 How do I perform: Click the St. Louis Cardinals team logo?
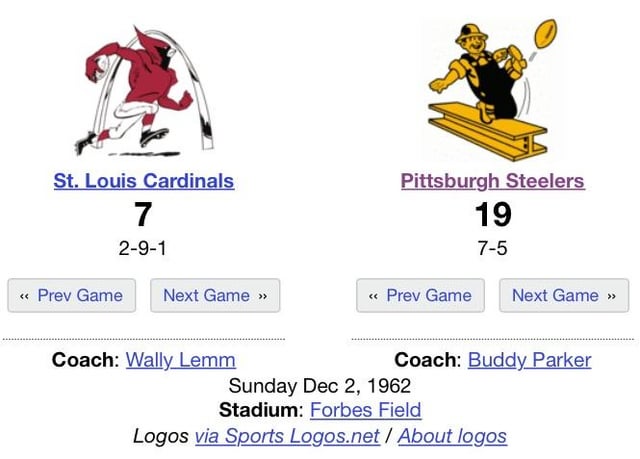click(144, 92)
